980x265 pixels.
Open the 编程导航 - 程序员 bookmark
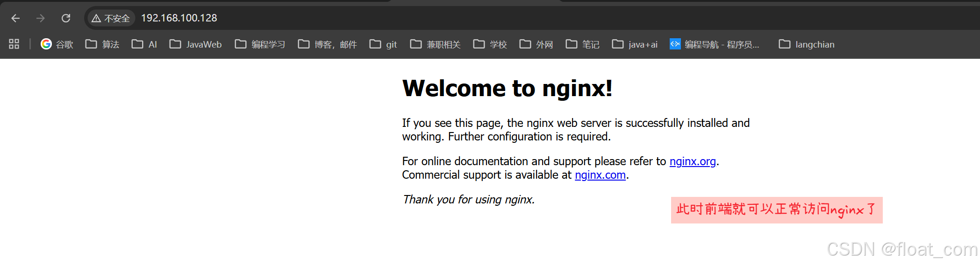(715, 44)
